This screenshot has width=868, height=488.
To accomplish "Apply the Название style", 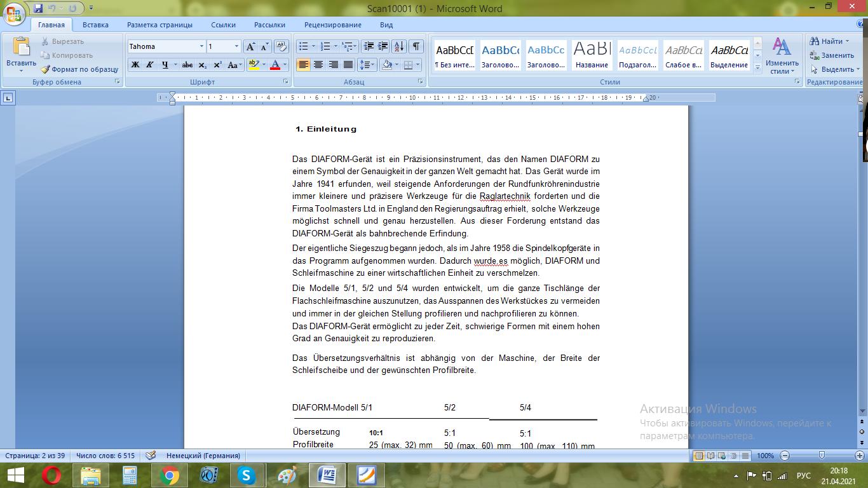I will (592, 55).
